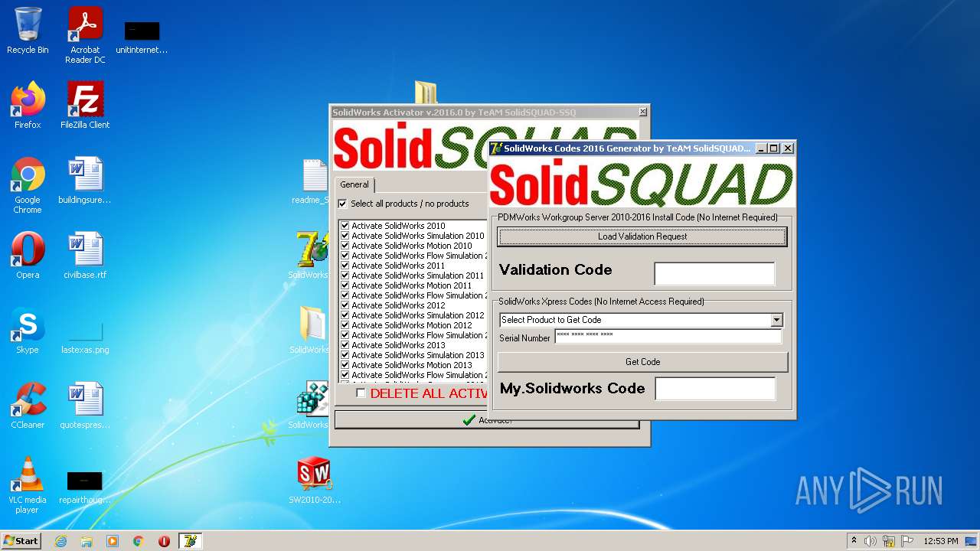Uncheck Activate SolidWorks Motion 2012
This screenshot has height=551, width=980.
pyautogui.click(x=345, y=325)
